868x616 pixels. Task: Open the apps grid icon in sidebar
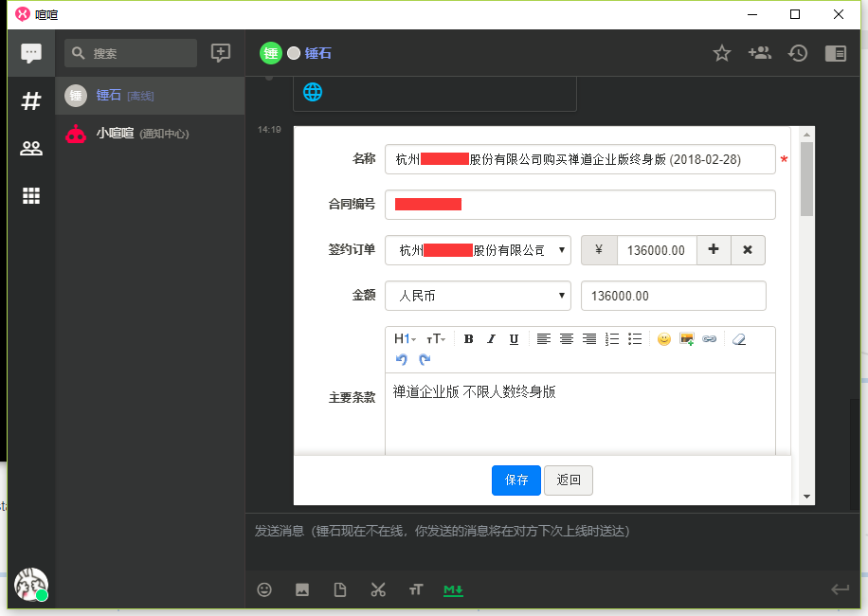31,195
